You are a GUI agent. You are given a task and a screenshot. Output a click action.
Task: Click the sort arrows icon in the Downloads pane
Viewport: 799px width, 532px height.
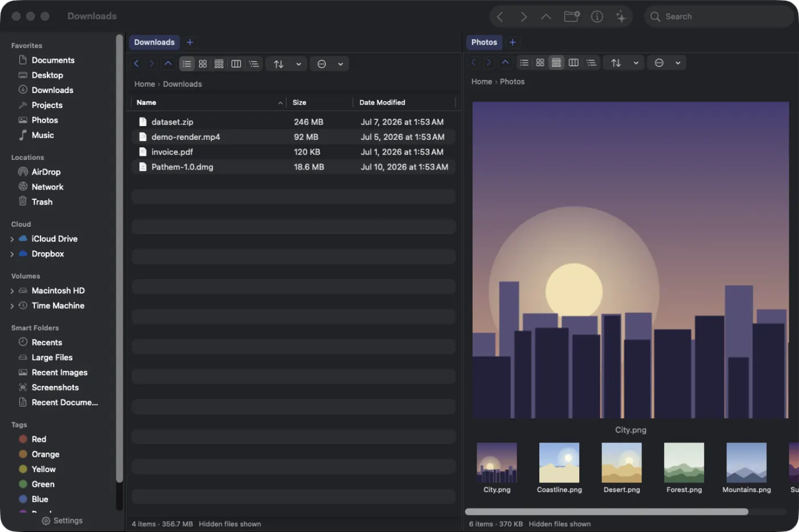(279, 64)
